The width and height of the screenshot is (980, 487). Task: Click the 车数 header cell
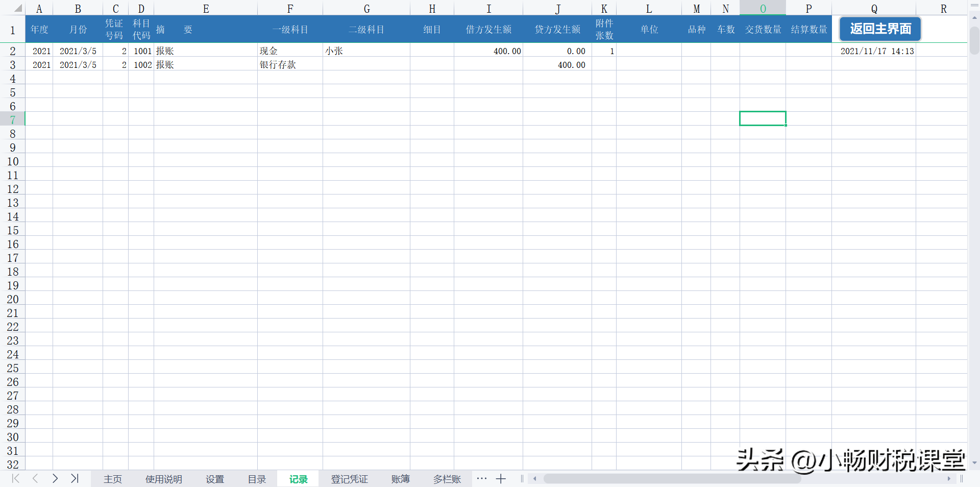tap(725, 29)
